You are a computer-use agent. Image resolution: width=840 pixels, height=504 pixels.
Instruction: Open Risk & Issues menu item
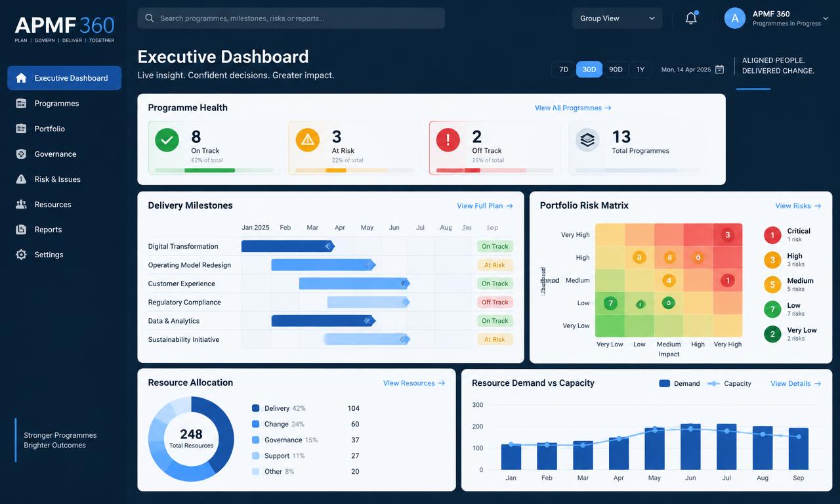click(x=64, y=179)
